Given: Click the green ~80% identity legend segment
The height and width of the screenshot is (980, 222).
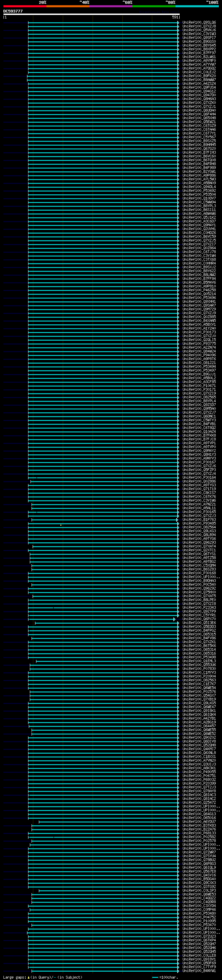Looking at the screenshot, I should click(x=154, y=6).
